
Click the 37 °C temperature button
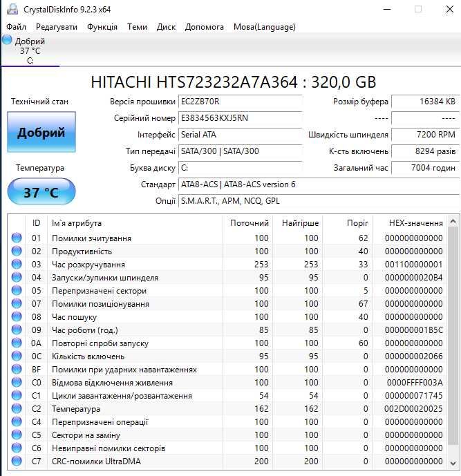pos(41,192)
